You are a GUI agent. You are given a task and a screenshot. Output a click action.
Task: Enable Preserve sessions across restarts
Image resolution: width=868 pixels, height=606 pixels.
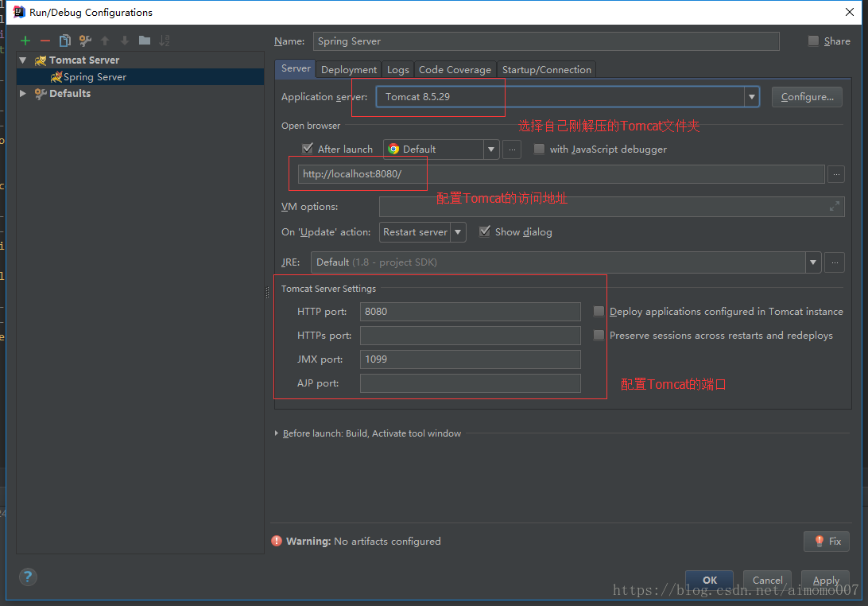(x=599, y=335)
